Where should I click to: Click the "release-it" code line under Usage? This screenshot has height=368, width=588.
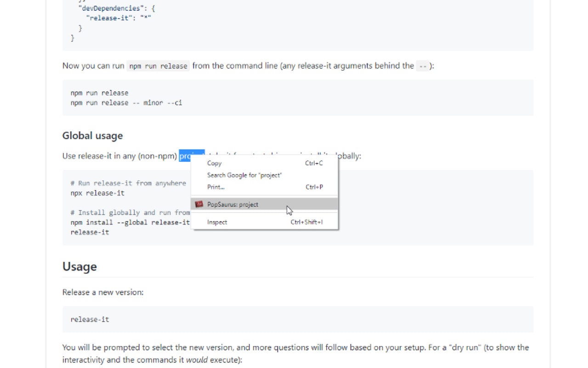(90, 319)
